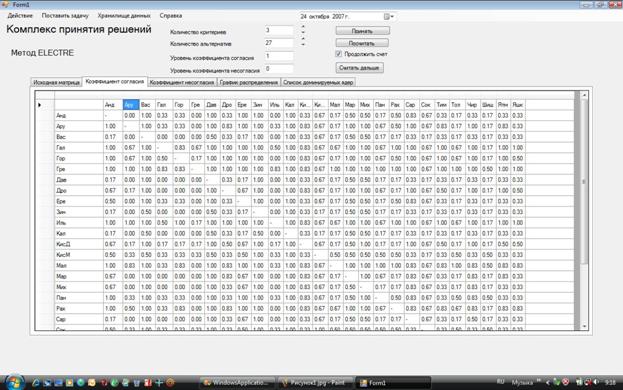Focus the Уровень коэффициента несогласия field
The width and height of the screenshot is (623, 390).
click(x=279, y=68)
